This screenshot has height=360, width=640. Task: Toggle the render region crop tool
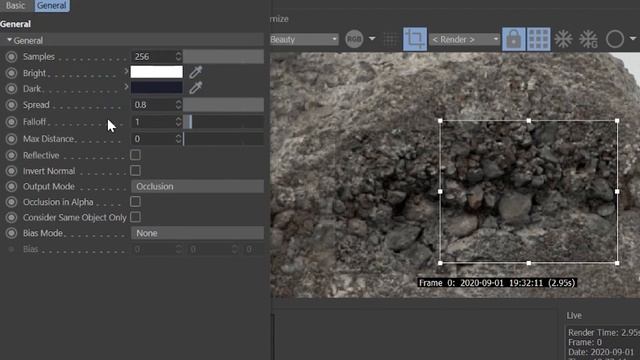(415, 39)
